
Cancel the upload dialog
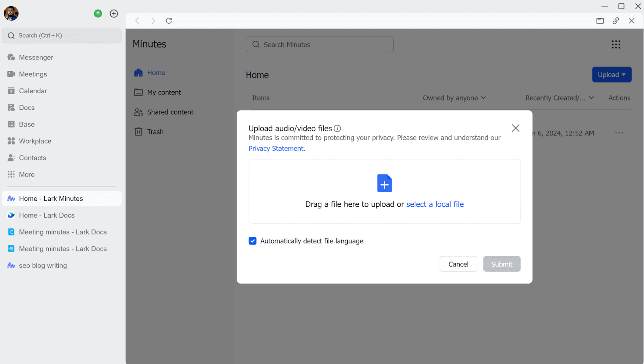[458, 264]
